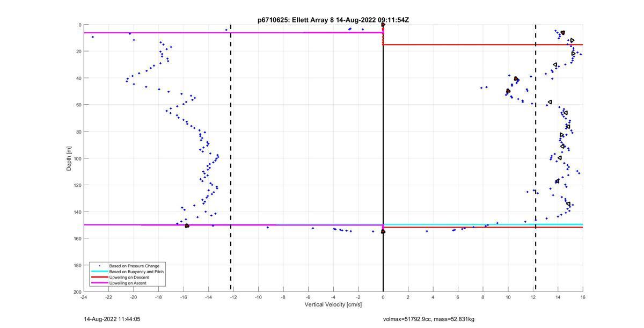Click velocity axis tick label '-10'

[258, 297]
